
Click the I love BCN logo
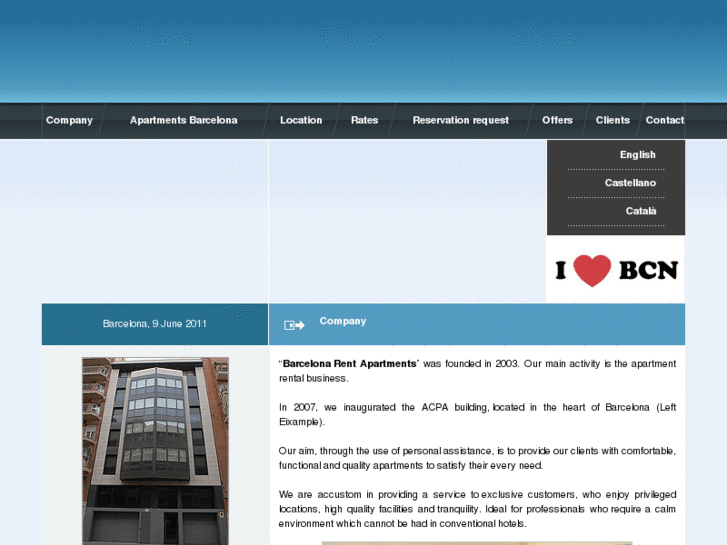(x=616, y=270)
